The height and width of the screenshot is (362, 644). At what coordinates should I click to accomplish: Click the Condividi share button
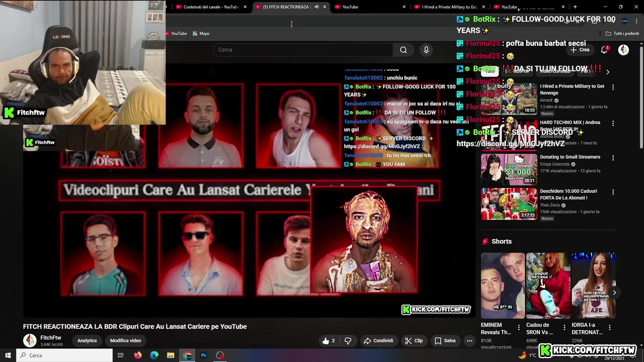click(378, 341)
